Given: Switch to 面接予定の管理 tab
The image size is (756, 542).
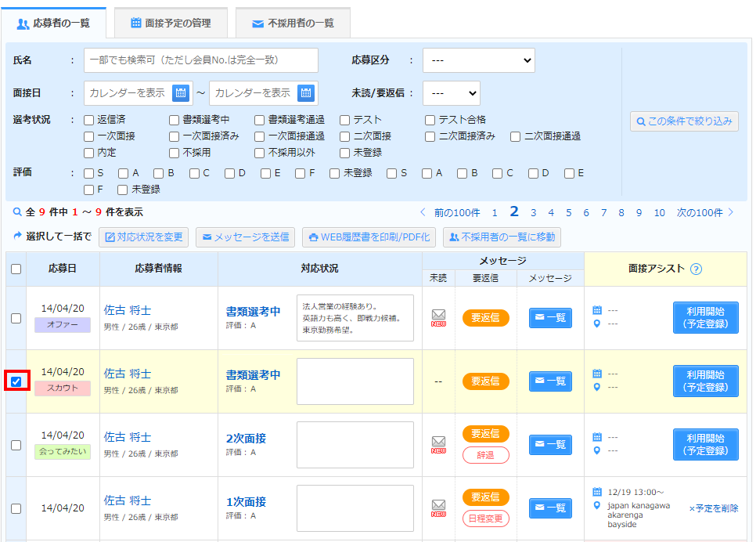Looking at the screenshot, I should click(x=171, y=23).
